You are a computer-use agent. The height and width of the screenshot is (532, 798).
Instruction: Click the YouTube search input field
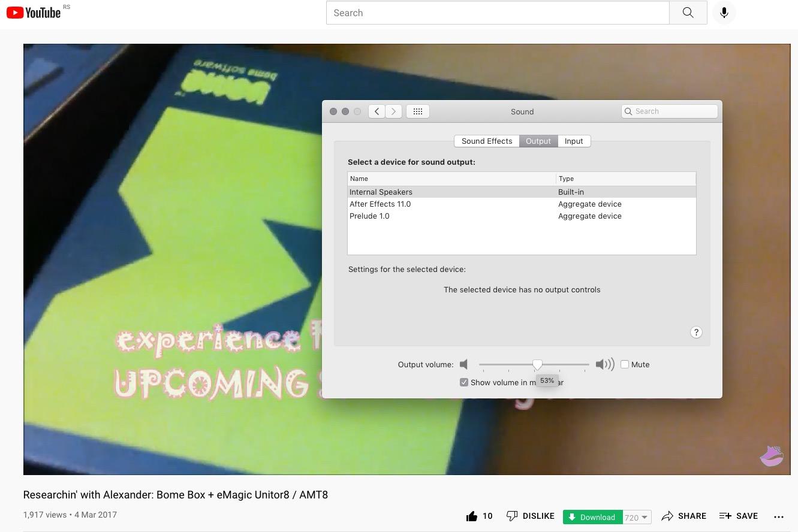[497, 13]
